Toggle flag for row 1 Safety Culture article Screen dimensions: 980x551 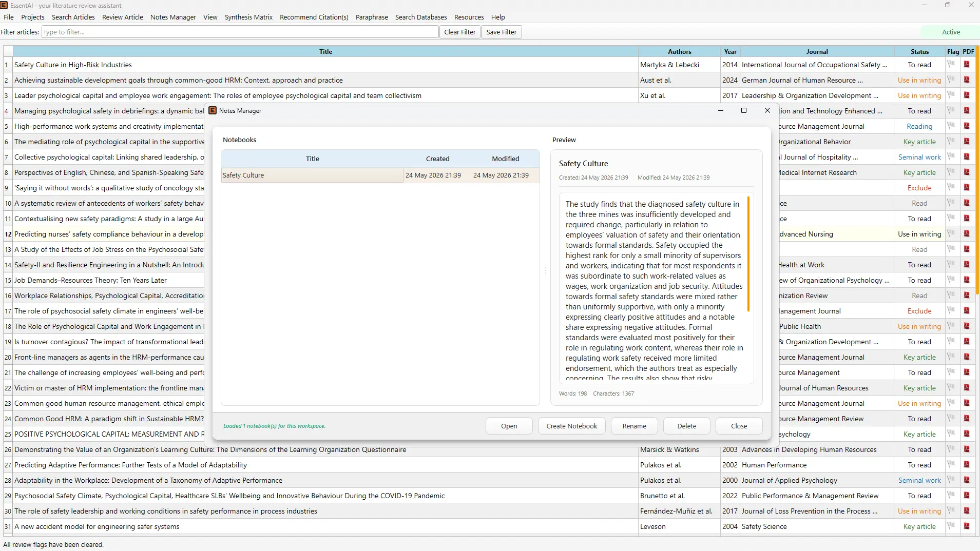[951, 65]
